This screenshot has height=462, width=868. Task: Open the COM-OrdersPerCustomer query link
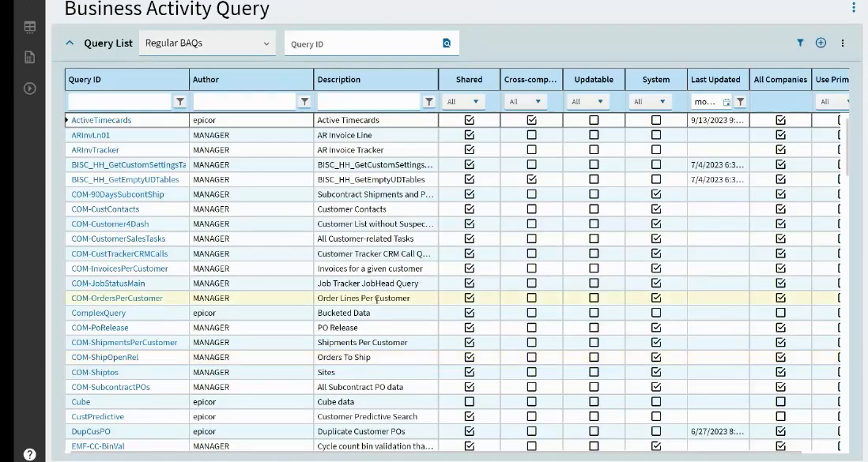(x=117, y=299)
